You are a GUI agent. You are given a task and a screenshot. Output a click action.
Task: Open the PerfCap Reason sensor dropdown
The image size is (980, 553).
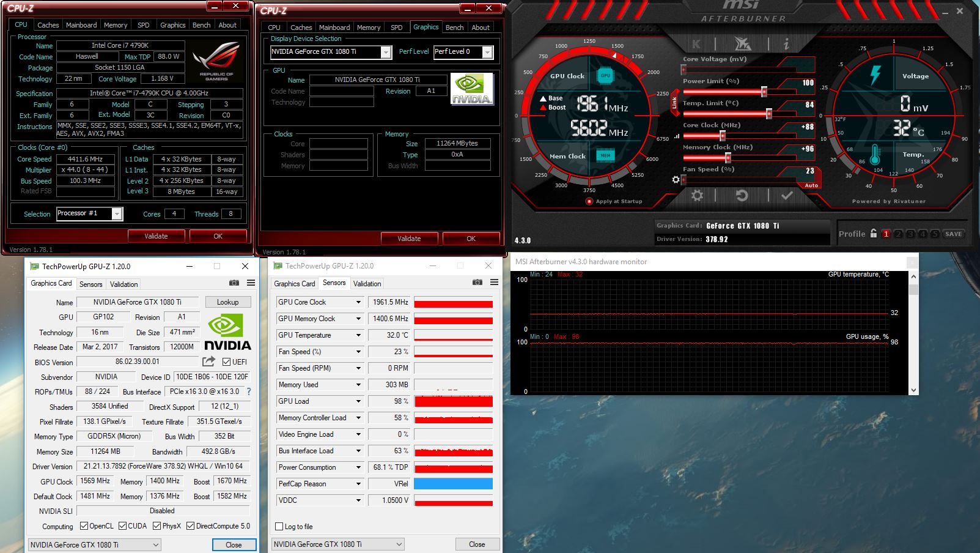point(358,484)
